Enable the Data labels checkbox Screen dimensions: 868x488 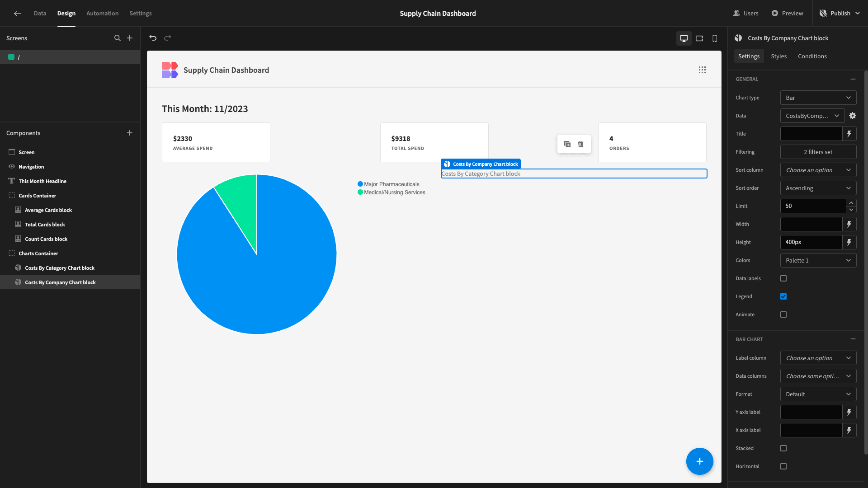pos(783,278)
